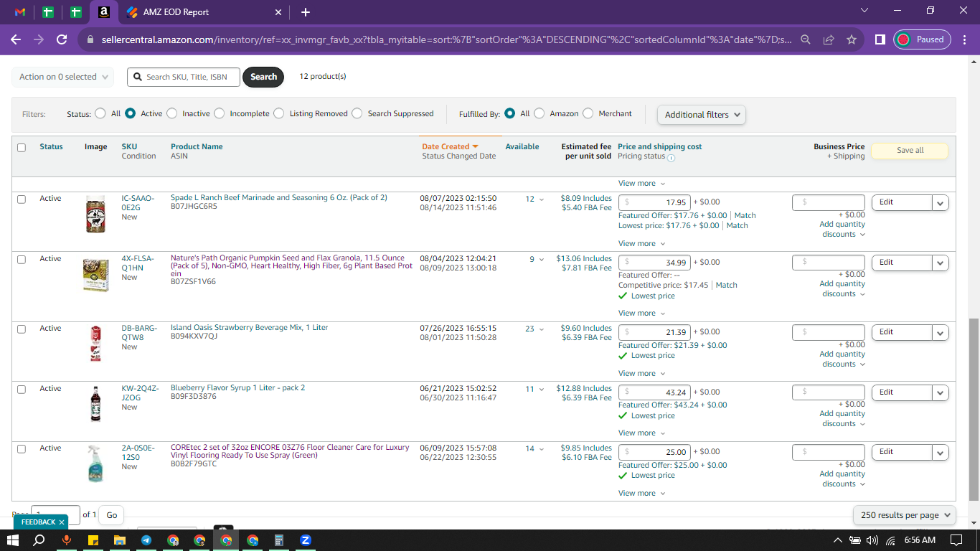This screenshot has width=980, height=551.
Task: Match the Featured Offer price $17.76
Action: tap(745, 215)
